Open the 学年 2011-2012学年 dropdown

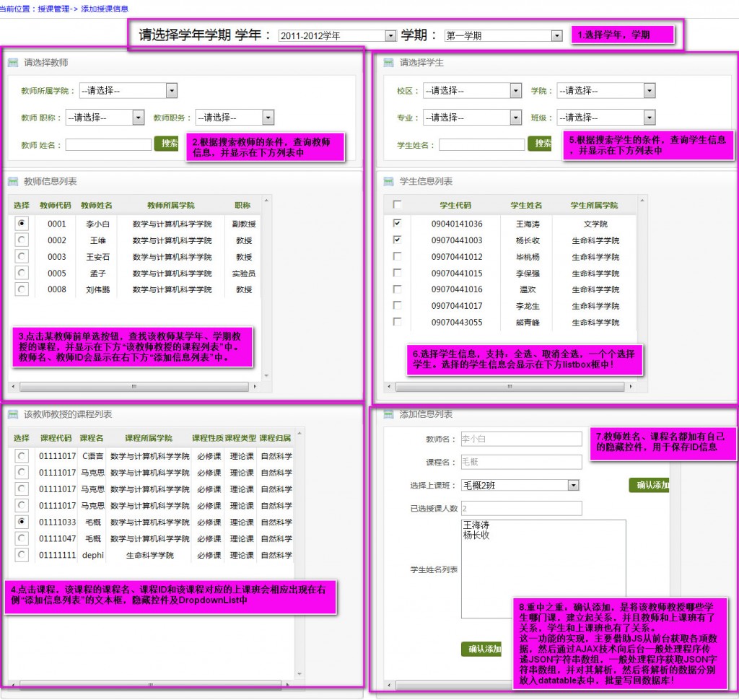coord(337,36)
